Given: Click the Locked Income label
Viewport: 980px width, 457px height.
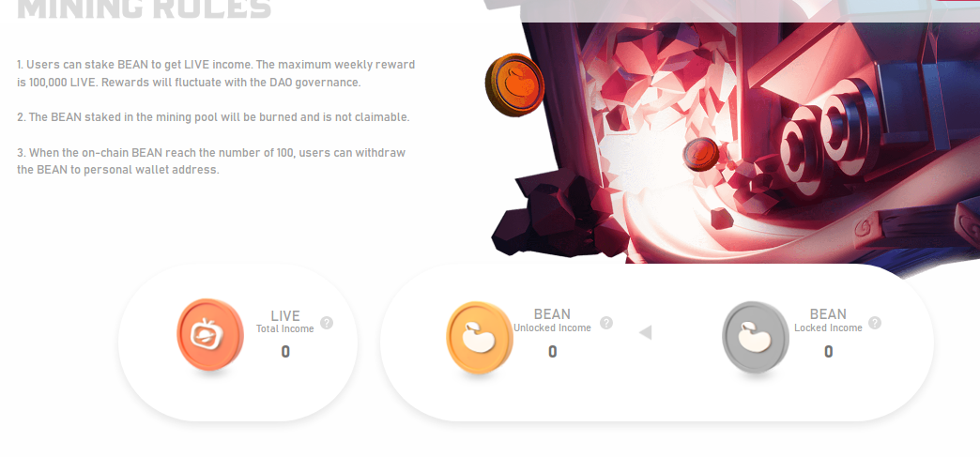Looking at the screenshot, I should coord(828,328).
